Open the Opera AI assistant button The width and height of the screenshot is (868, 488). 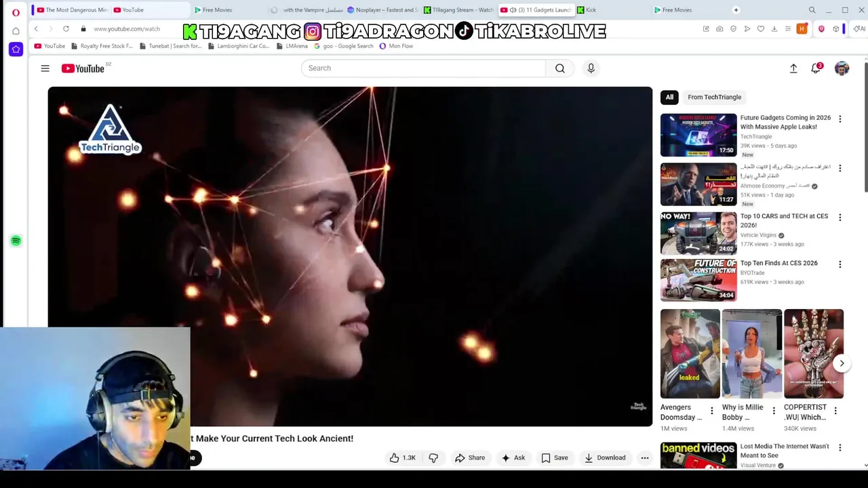[859, 28]
